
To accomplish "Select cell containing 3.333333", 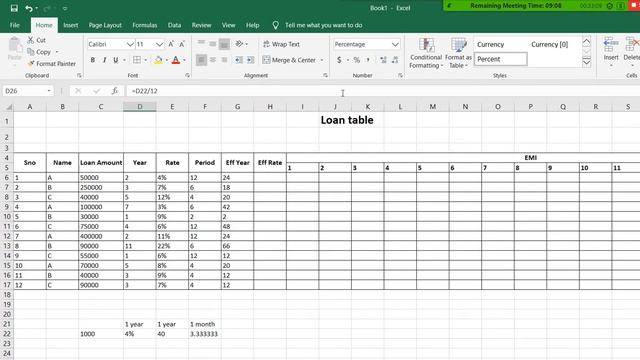I will [x=204, y=334].
